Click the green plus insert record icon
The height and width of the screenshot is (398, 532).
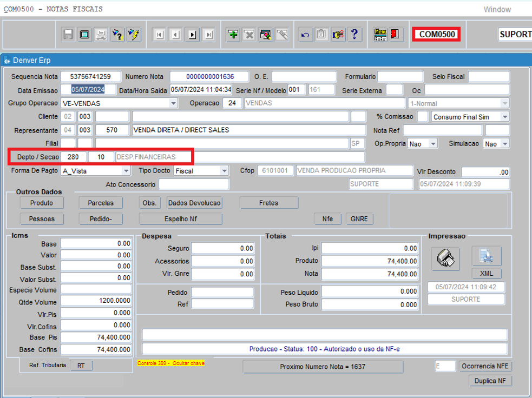(x=233, y=35)
